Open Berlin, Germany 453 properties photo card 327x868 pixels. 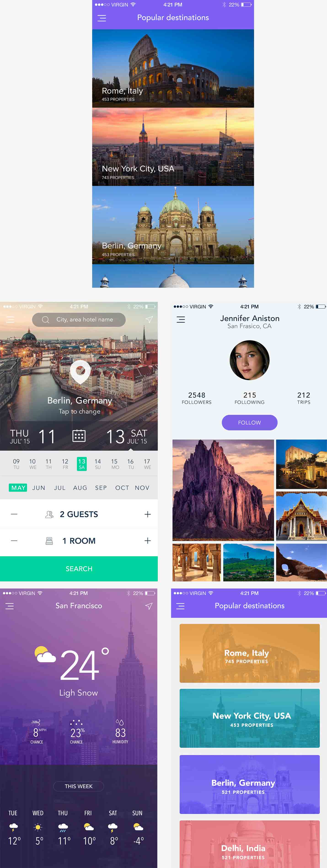[173, 225]
